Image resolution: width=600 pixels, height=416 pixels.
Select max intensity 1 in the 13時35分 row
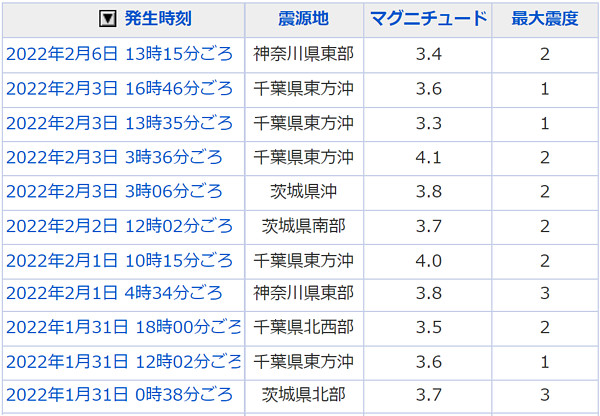[x=545, y=124]
